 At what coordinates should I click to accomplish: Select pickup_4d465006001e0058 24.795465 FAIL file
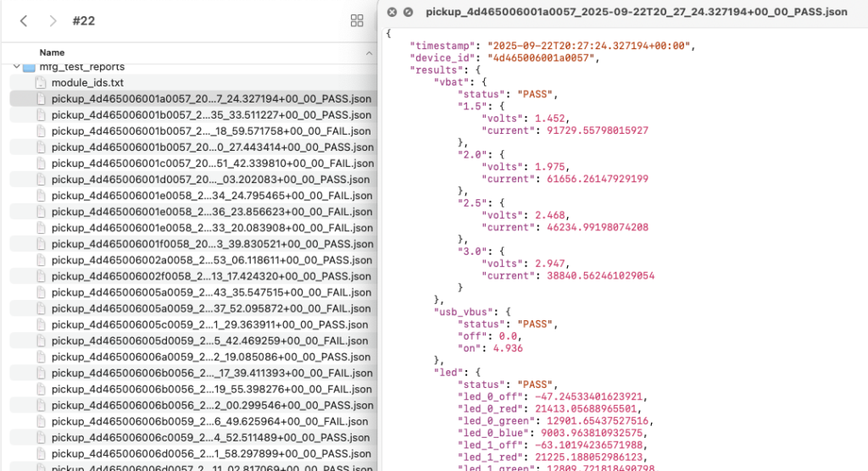coord(210,196)
